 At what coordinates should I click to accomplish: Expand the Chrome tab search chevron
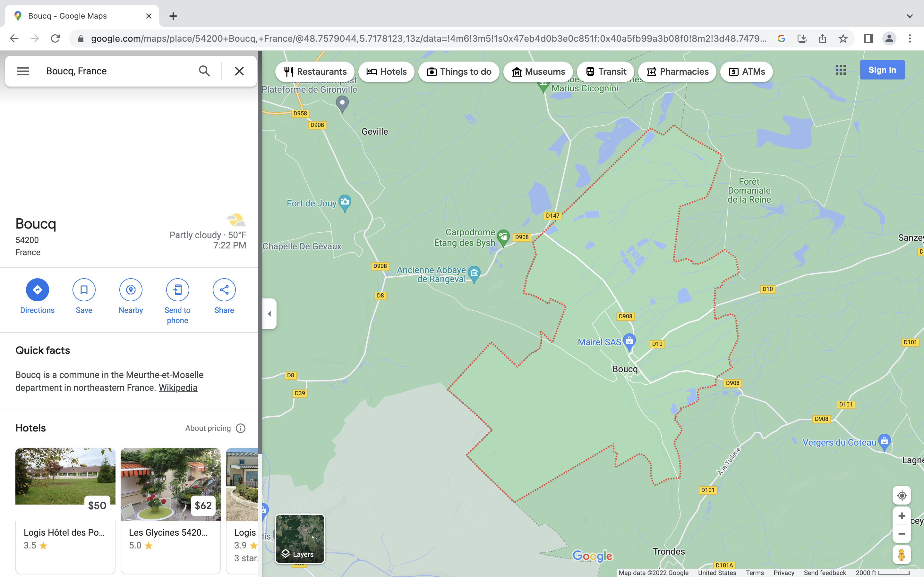(x=910, y=16)
